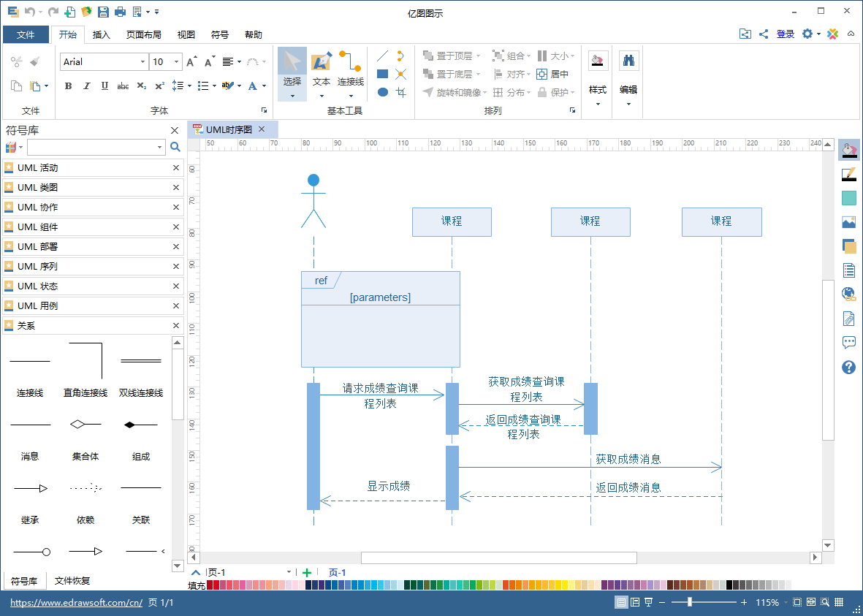
Task: Click the 登录 login link
Action: 786,34
